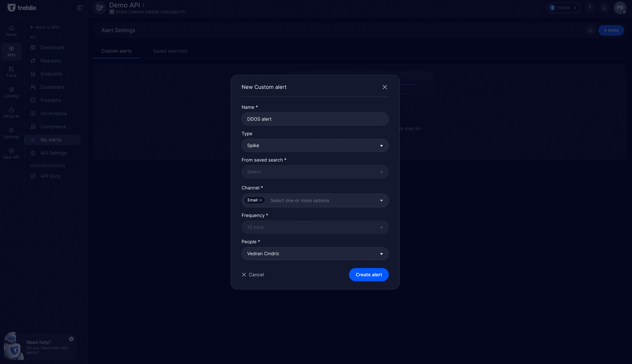Image resolution: width=632 pixels, height=364 pixels.
Task: Click the Create alert button
Action: point(368,274)
